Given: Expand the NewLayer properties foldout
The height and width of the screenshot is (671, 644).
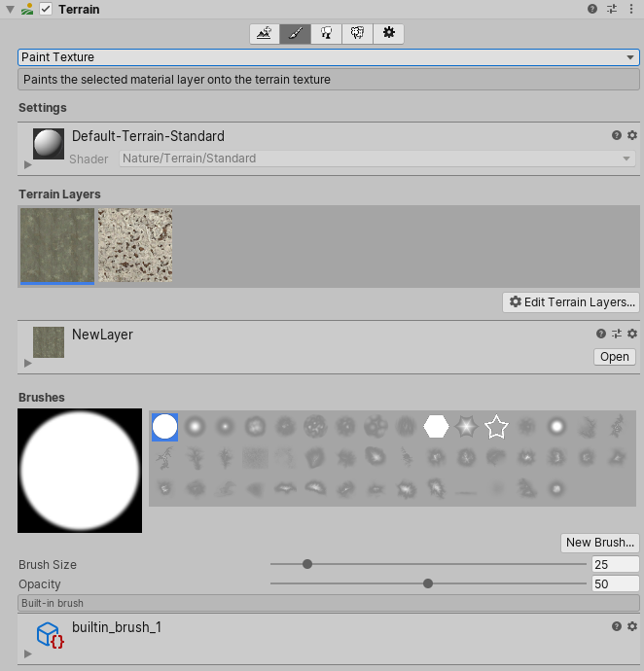Looking at the screenshot, I should pos(28,363).
